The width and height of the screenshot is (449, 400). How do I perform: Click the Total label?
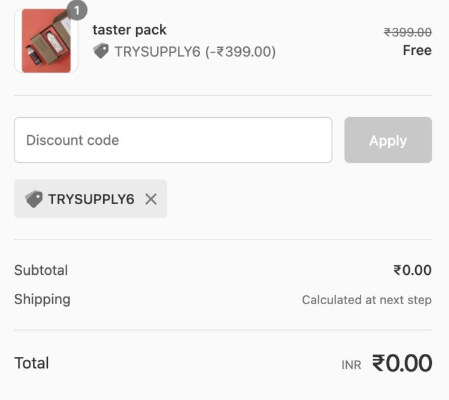[32, 363]
